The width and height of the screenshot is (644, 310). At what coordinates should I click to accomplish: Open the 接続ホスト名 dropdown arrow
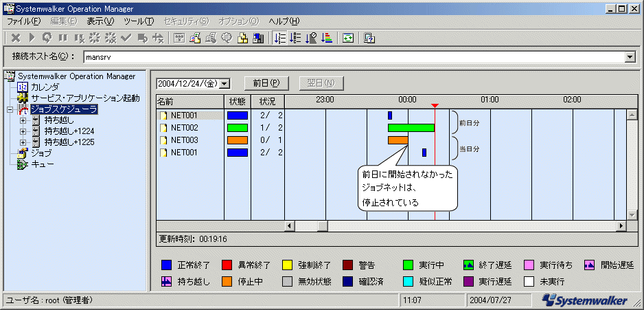(630, 58)
